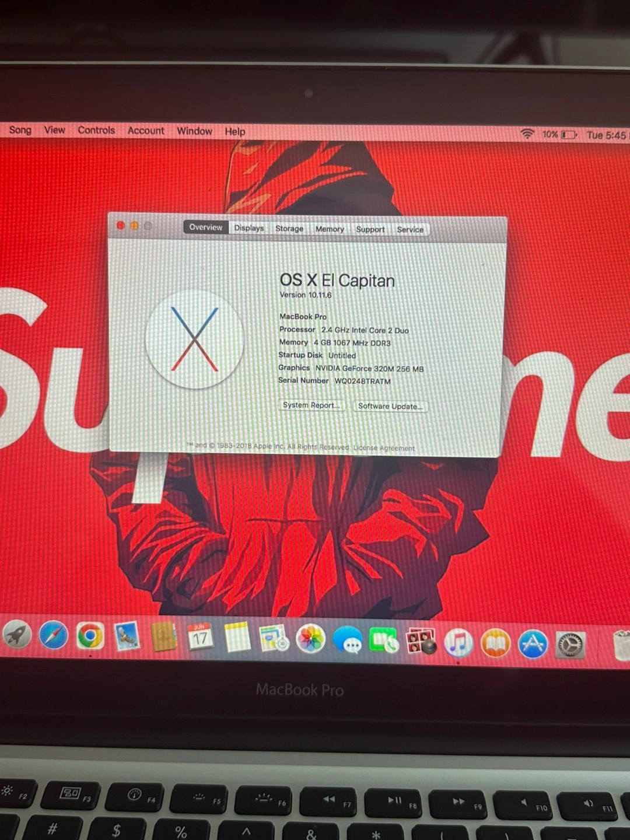Click the Version 10.11.6 text

point(306,295)
